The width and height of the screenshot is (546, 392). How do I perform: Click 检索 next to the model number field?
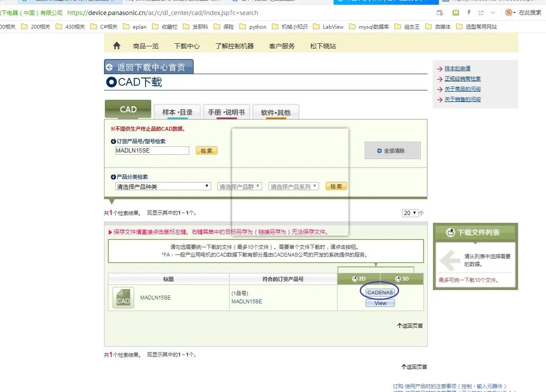pyautogui.click(x=206, y=151)
